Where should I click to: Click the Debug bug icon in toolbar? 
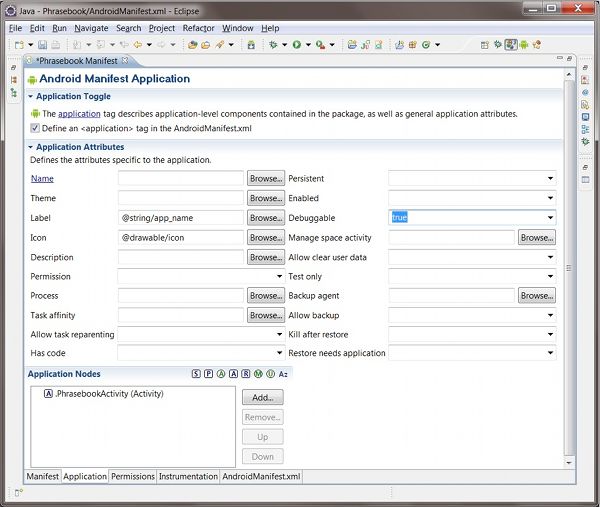coord(273,45)
